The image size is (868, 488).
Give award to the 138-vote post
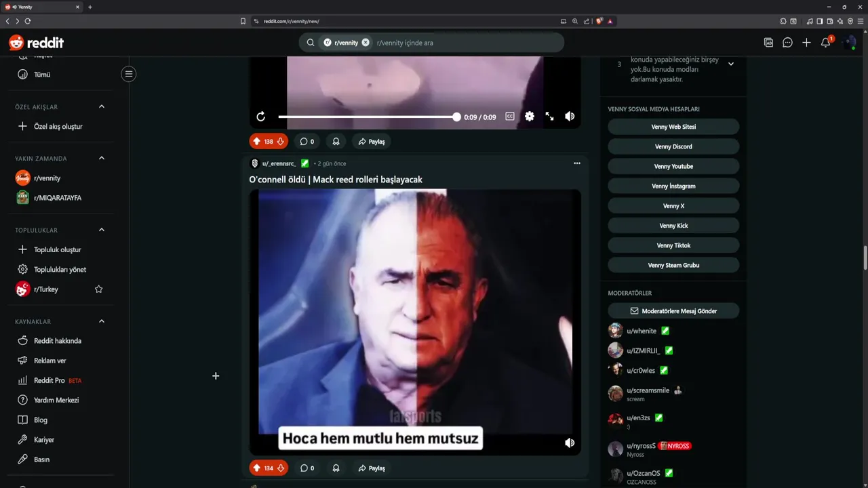click(x=336, y=142)
